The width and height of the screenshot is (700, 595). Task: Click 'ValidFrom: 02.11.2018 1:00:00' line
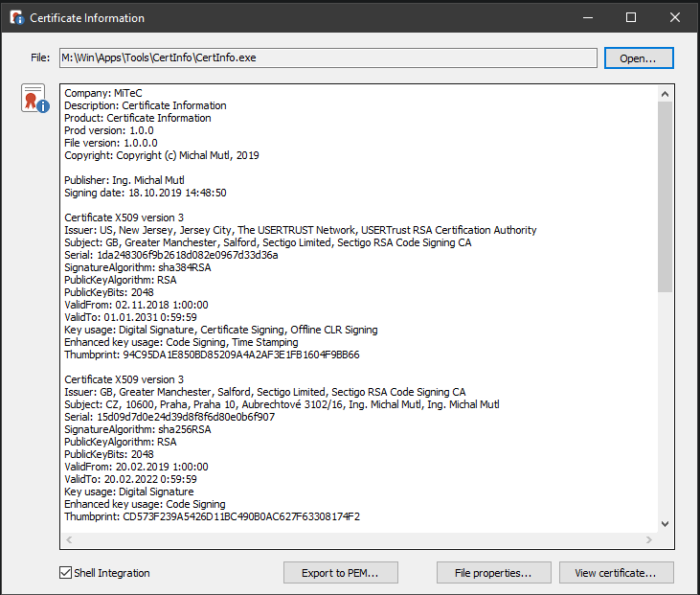(136, 305)
